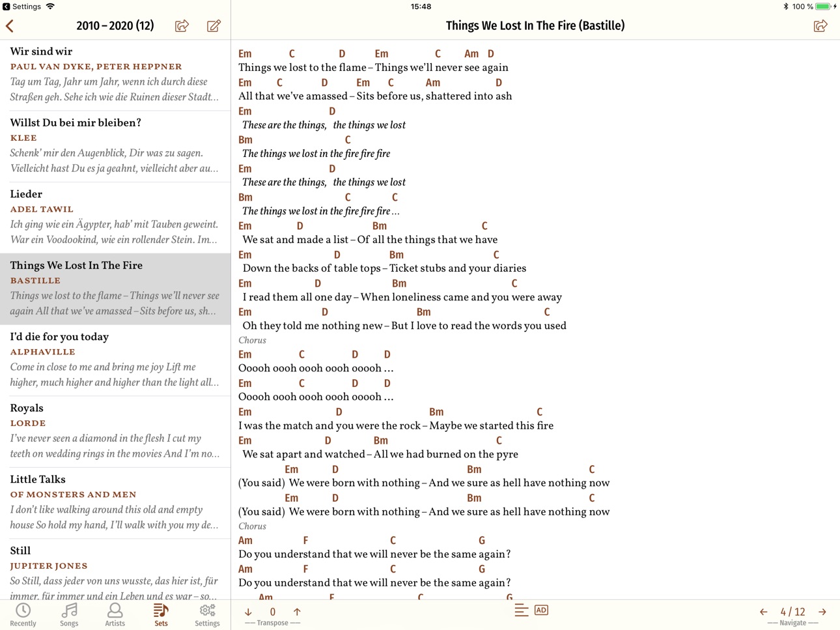Tap artist PAUL VAN DYKE, PETER HEPPNER

tap(96, 66)
